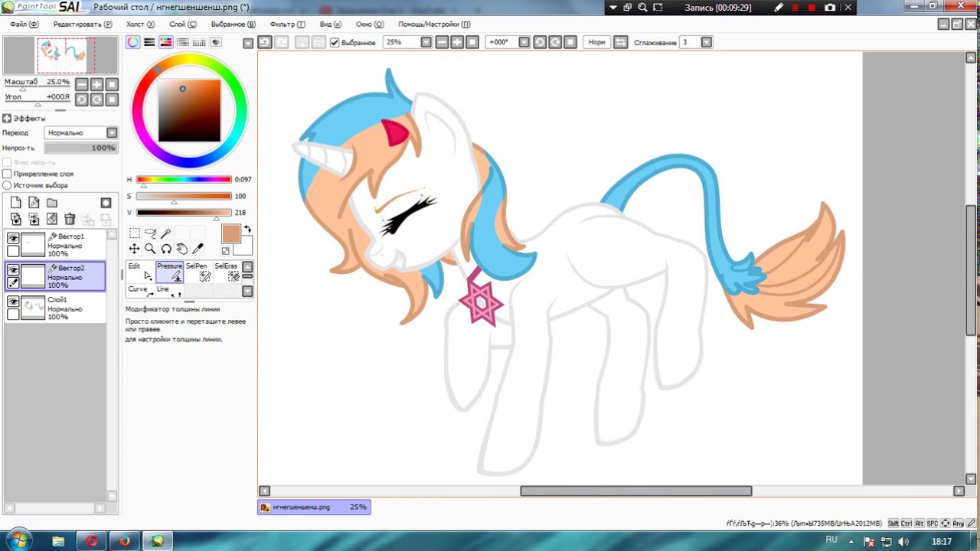Hide the Вектор2 layer

tap(13, 270)
